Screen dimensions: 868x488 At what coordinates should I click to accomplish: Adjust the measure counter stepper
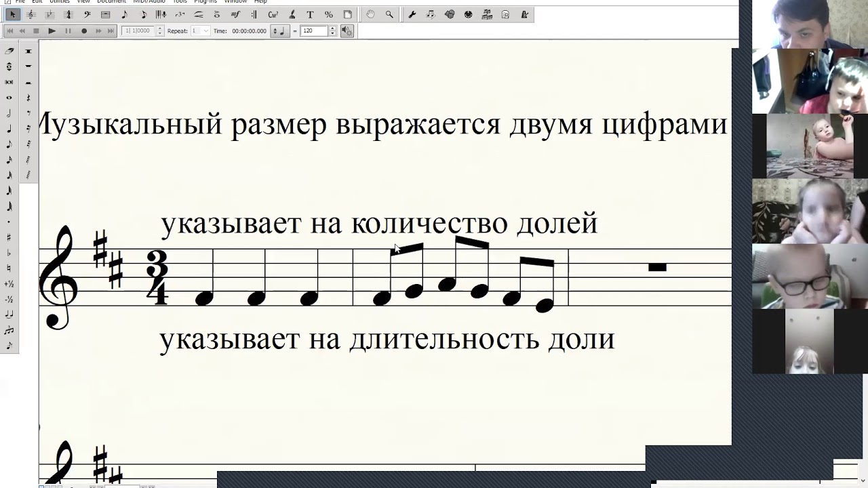click(x=160, y=30)
